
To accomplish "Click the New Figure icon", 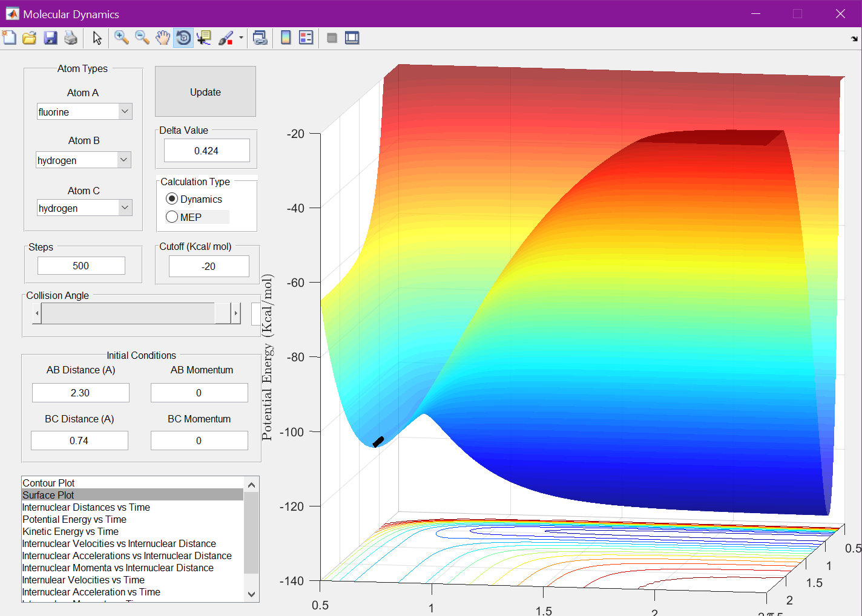I will (10, 38).
